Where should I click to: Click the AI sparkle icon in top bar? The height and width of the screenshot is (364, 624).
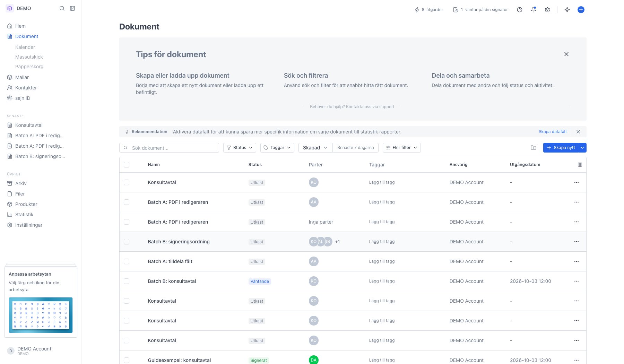pyautogui.click(x=567, y=10)
